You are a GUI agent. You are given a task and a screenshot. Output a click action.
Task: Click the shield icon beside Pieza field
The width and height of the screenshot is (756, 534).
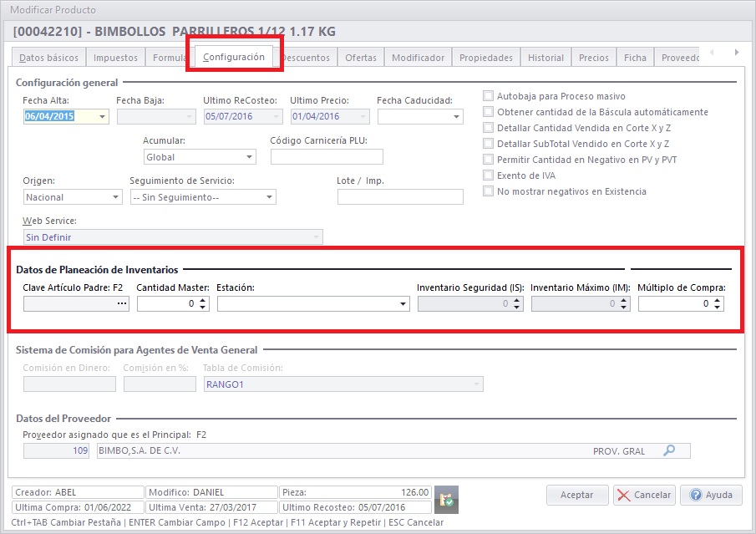[x=447, y=500]
